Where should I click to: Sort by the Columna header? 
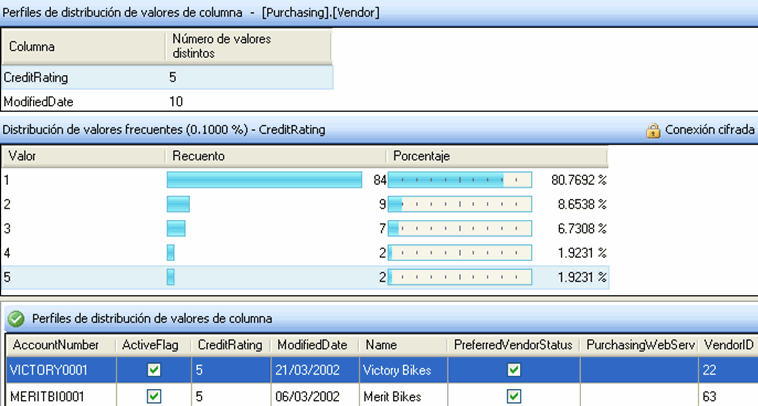tap(83, 47)
